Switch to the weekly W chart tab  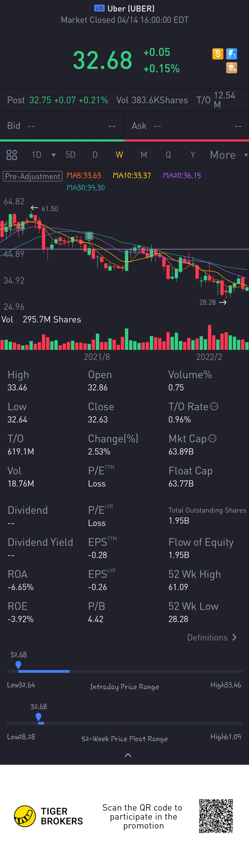tap(119, 155)
